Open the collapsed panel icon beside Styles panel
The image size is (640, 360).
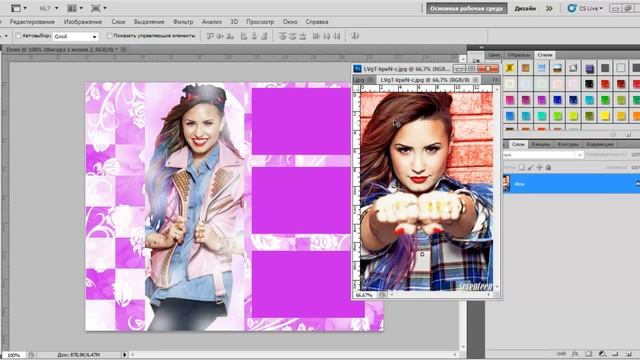476,60
